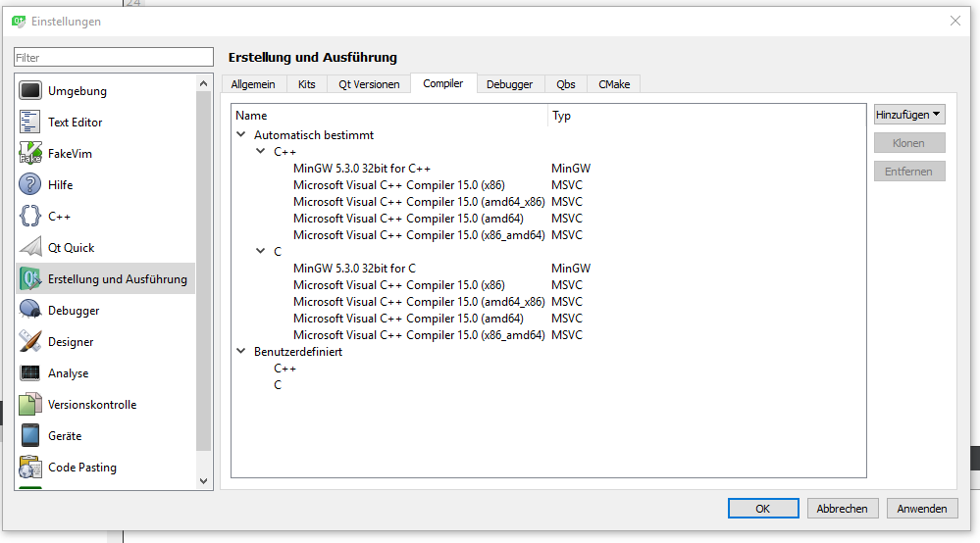Screen dimensions: 980x543
Task: Click the Name column header
Action: pyautogui.click(x=390, y=116)
